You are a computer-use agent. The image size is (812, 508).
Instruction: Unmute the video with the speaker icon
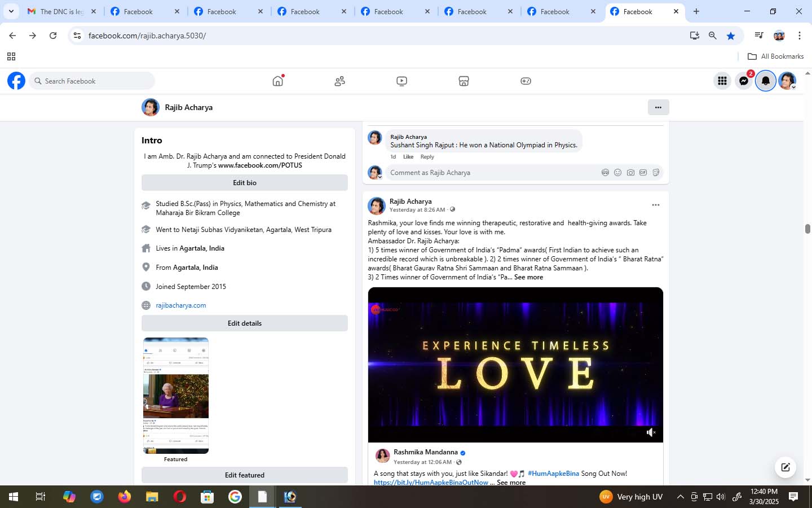(x=651, y=432)
